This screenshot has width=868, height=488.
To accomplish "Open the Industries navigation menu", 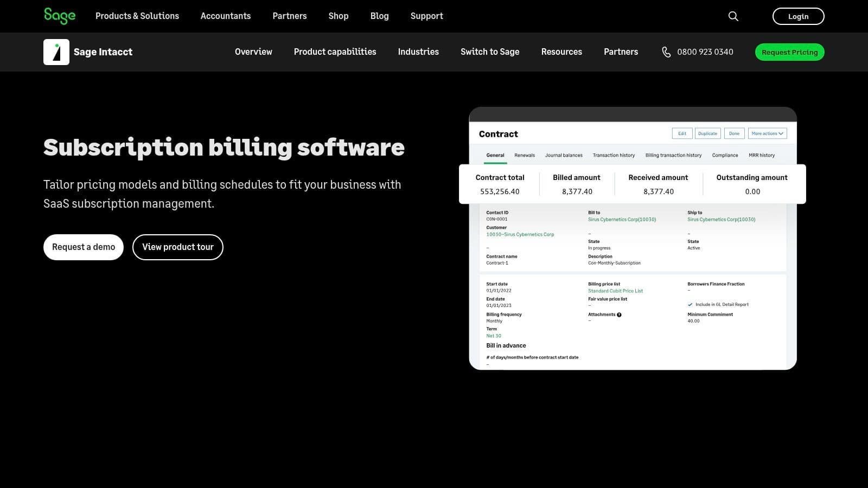I will pyautogui.click(x=418, y=52).
